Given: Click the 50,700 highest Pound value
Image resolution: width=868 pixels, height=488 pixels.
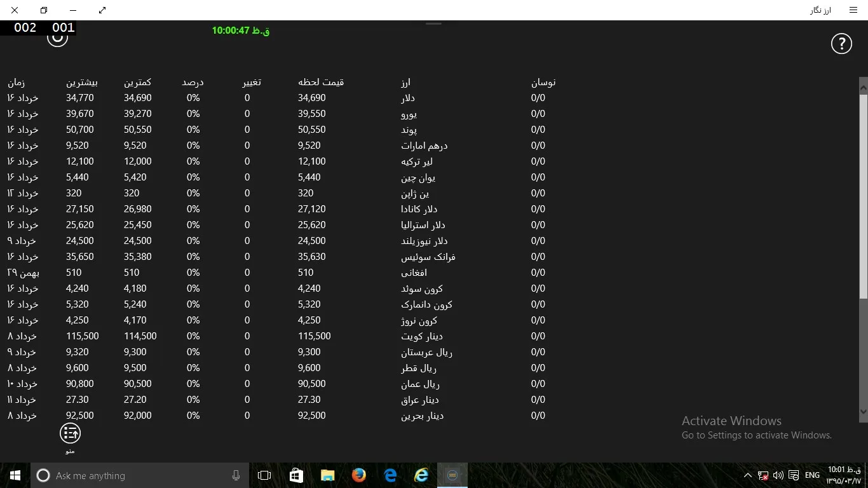Looking at the screenshot, I should [x=80, y=130].
